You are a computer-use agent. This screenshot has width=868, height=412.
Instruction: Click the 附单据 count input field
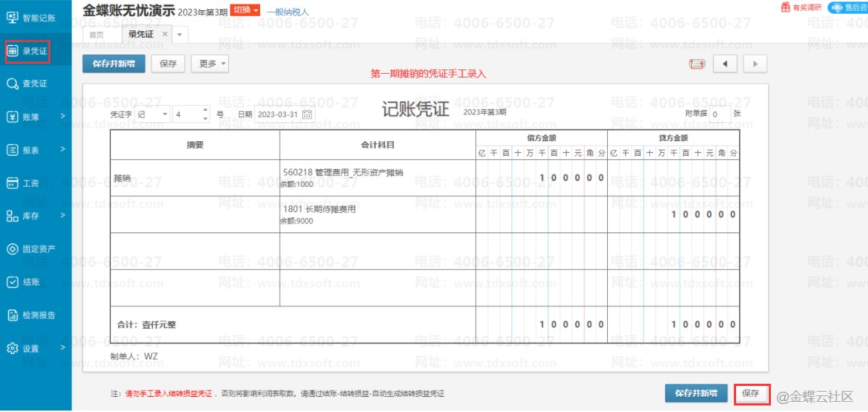[717, 114]
